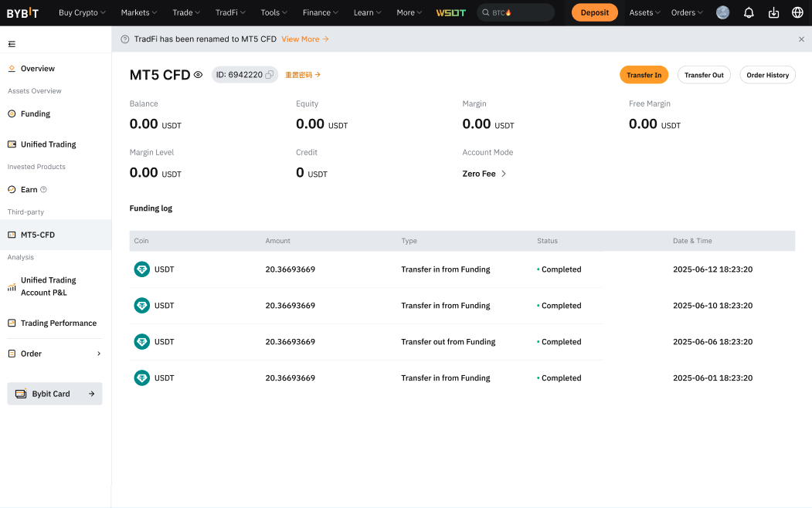Open the Markets dropdown menu
Screen dimensions: 812x508
139,13
